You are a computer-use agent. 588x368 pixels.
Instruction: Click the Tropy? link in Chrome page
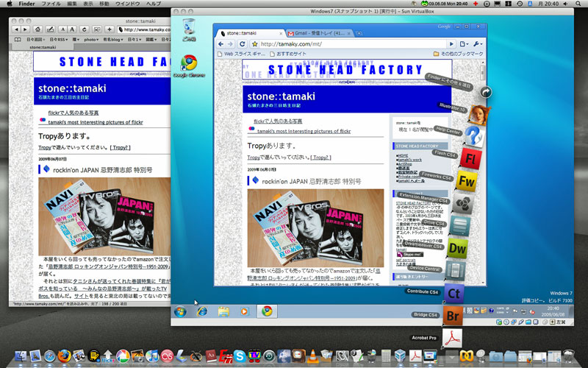point(320,157)
